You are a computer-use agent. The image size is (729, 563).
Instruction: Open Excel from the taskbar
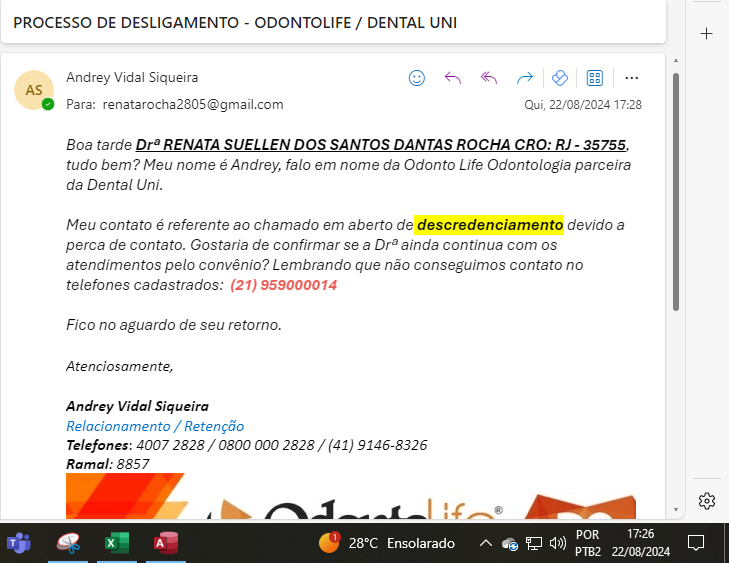pyautogui.click(x=117, y=543)
